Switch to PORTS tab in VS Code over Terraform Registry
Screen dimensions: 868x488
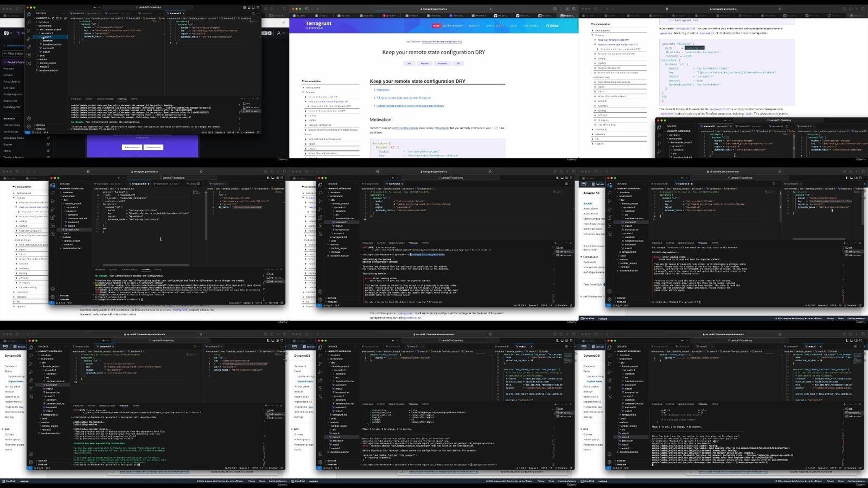click(133, 99)
